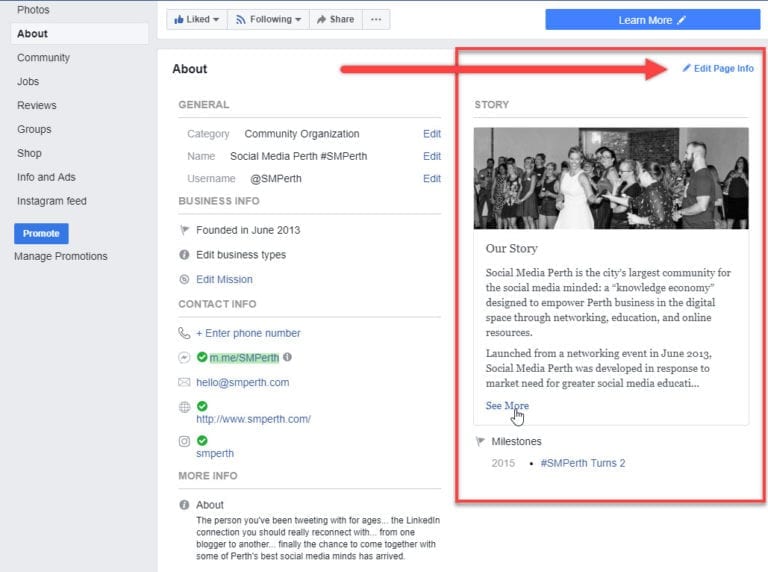The height and width of the screenshot is (572, 768).
Task: Click the Learn More button
Action: [653, 20]
